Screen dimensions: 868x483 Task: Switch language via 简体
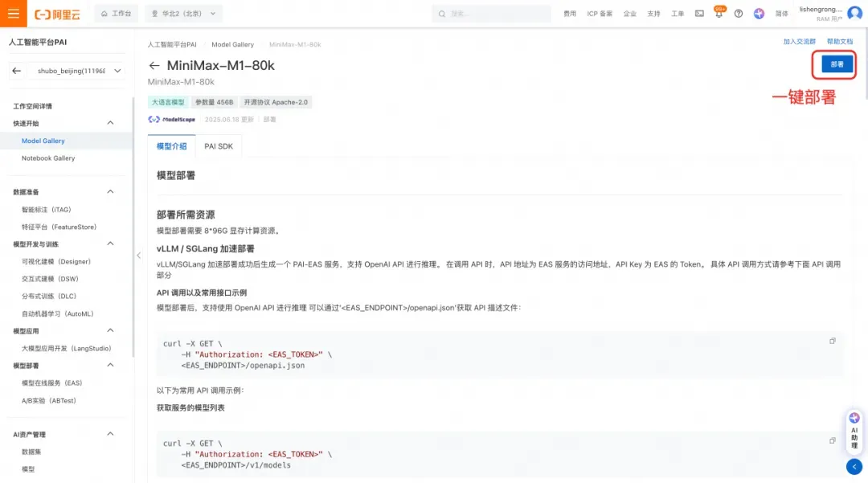point(782,14)
